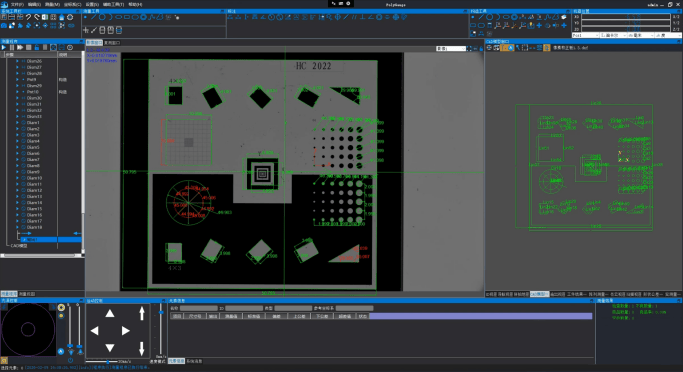Toggle the lock icon in image window header
Image resolution: width=683 pixels, height=372 pixels.
coord(481,49)
